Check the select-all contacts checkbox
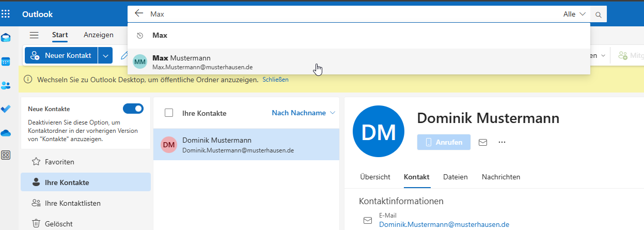The image size is (644, 230). pos(169,113)
